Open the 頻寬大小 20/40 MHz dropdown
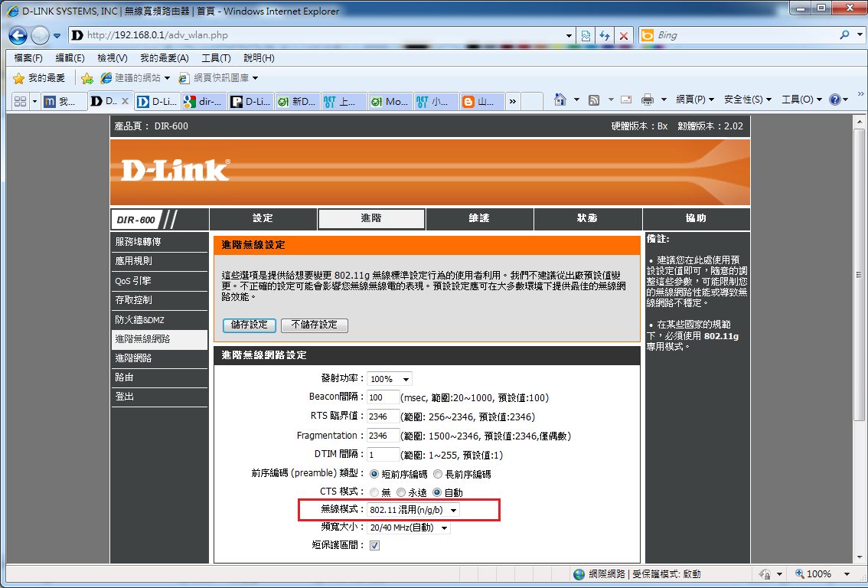 coord(409,528)
